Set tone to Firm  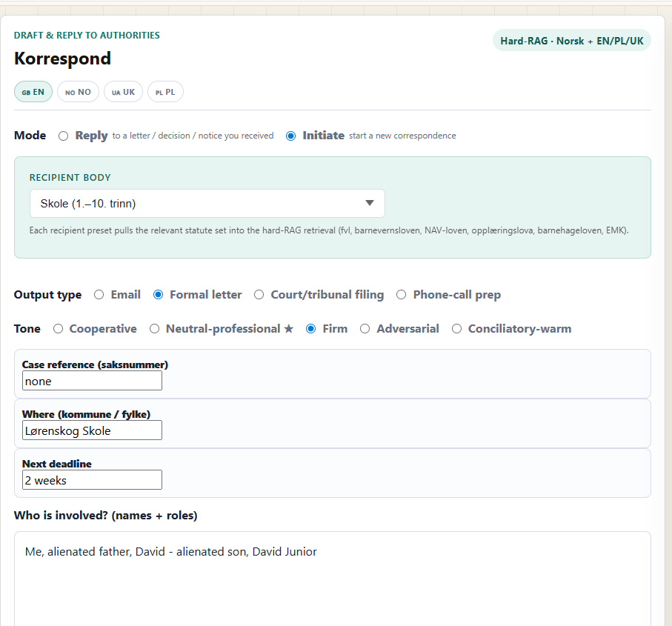point(311,329)
